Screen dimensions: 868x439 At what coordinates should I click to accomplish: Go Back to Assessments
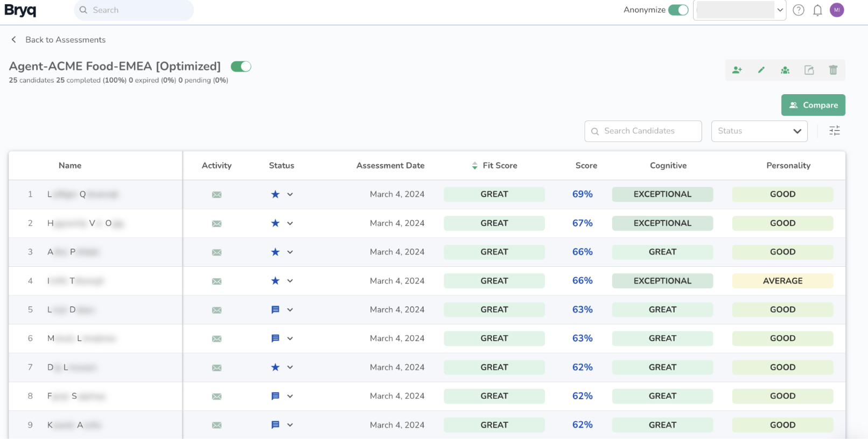pyautogui.click(x=59, y=40)
